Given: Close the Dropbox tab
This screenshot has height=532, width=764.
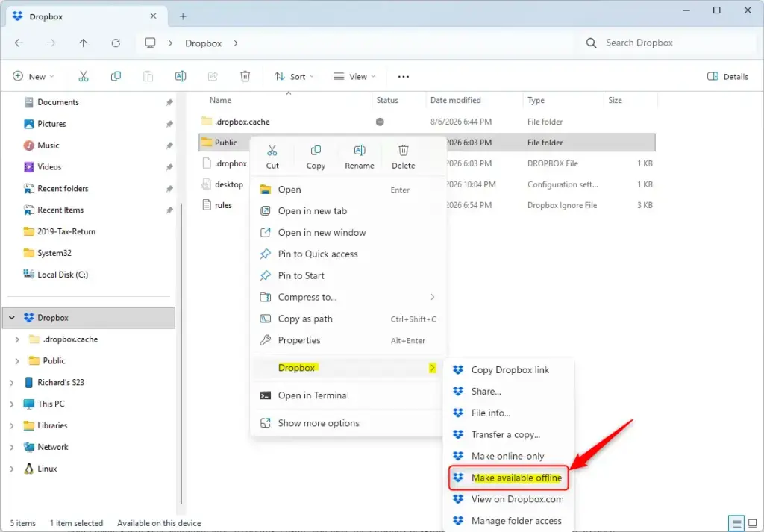Looking at the screenshot, I should tap(153, 16).
